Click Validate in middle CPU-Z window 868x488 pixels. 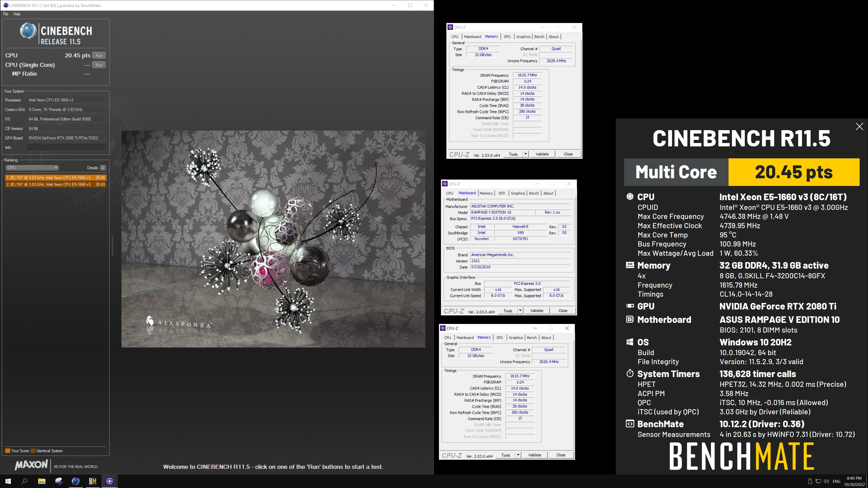click(x=537, y=310)
